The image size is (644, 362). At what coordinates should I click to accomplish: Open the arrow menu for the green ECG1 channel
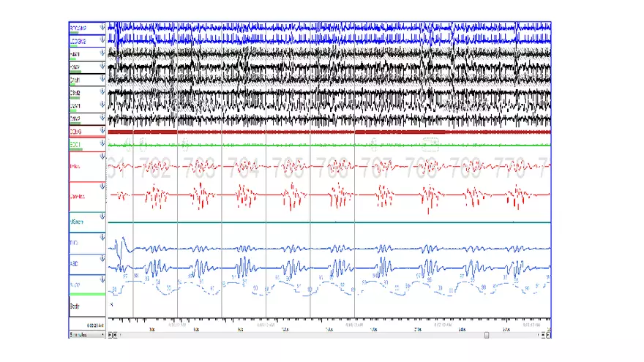(102, 143)
